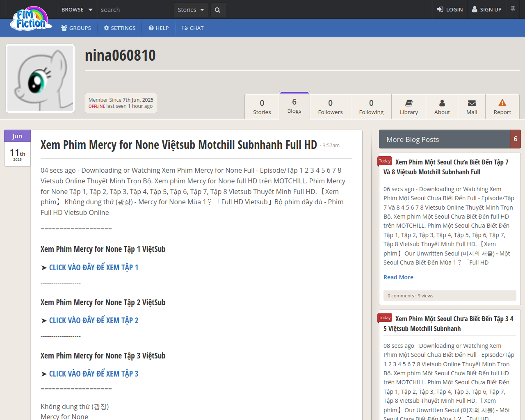The width and height of the screenshot is (525, 420).
Task: Click the blog count badge 6
Action: point(516,139)
